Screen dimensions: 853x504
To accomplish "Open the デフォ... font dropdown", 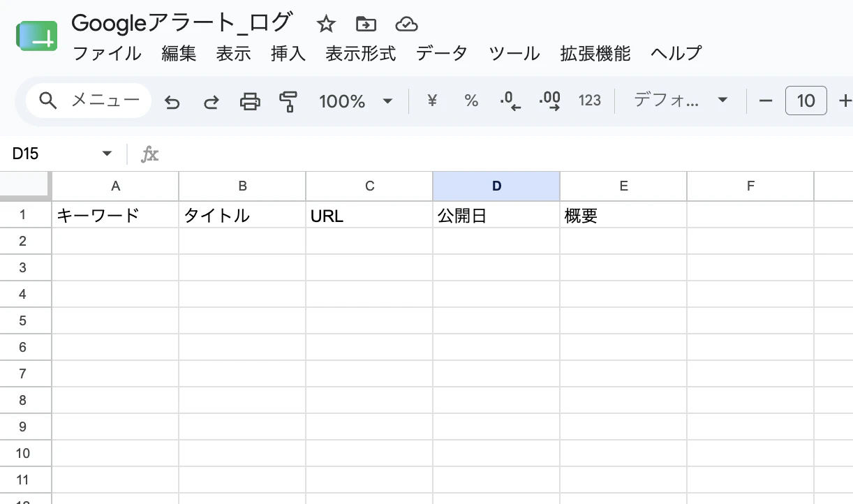I will click(x=681, y=101).
